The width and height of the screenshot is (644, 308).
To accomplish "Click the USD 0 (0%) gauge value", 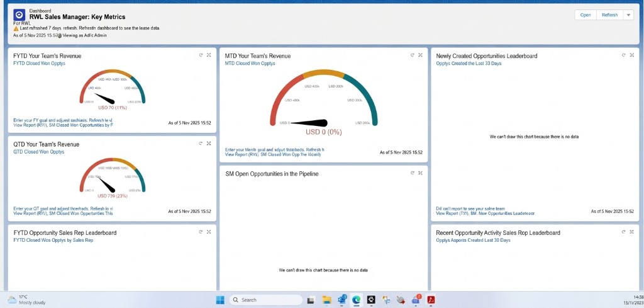I will 324,132.
